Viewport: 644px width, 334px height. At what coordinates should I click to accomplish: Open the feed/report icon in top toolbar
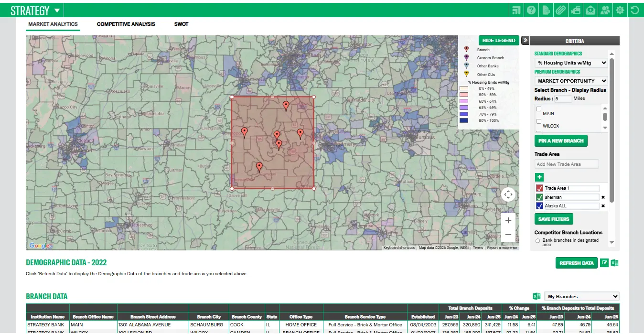tap(516, 10)
